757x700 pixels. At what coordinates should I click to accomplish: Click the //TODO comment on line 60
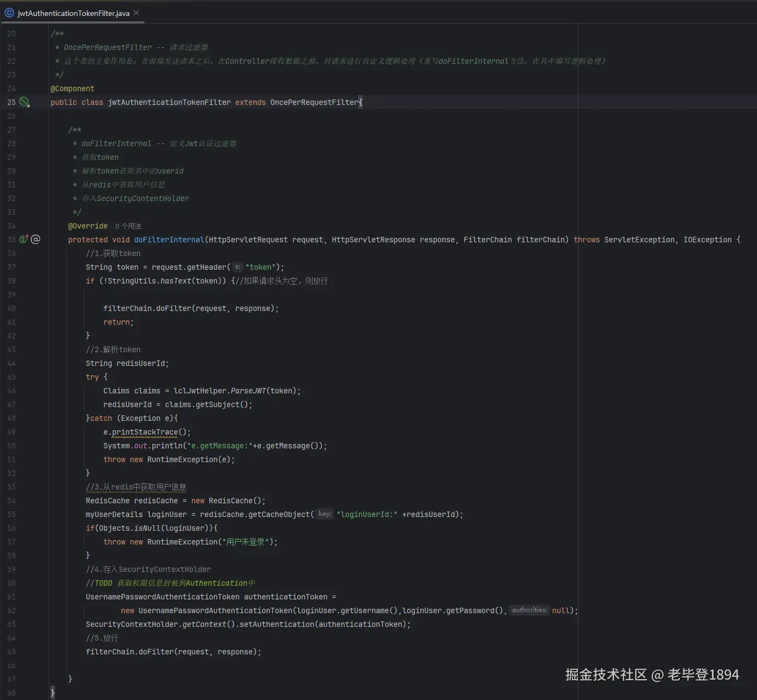click(170, 583)
